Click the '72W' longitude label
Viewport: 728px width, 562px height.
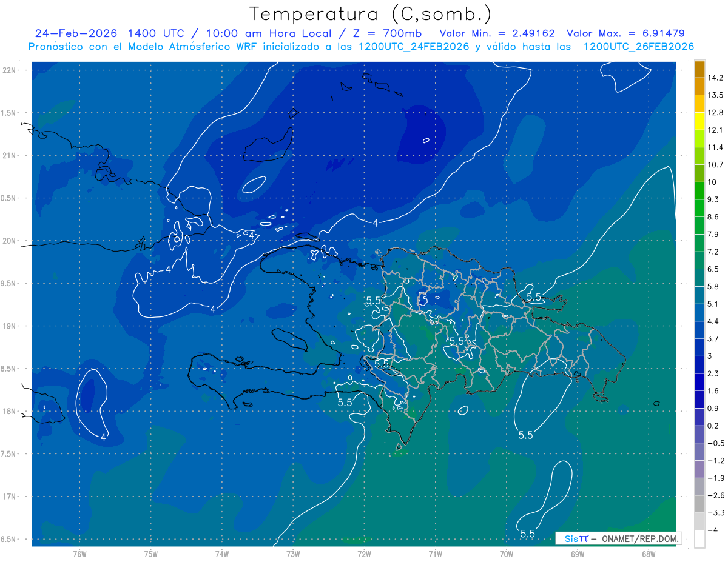(364, 554)
